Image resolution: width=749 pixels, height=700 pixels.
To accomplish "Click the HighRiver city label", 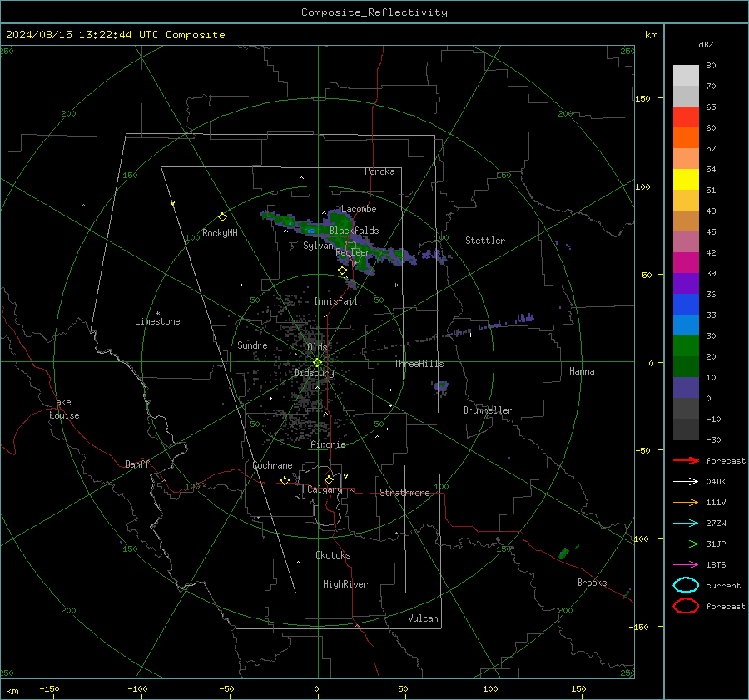I will coord(345,584).
